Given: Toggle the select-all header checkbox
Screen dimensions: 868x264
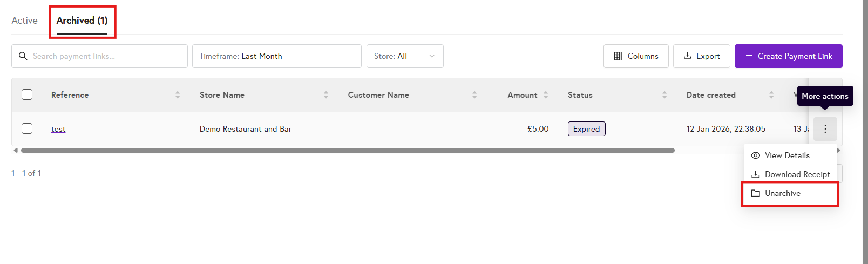Looking at the screenshot, I should pyautogui.click(x=27, y=94).
